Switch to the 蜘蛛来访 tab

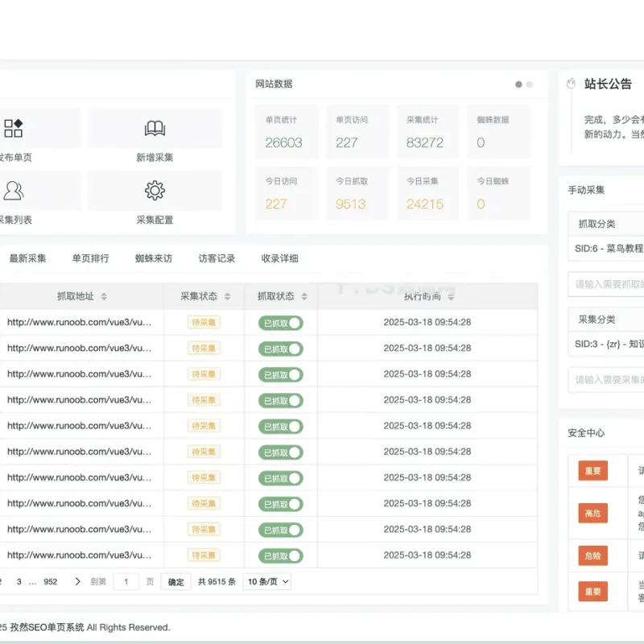pos(154,258)
